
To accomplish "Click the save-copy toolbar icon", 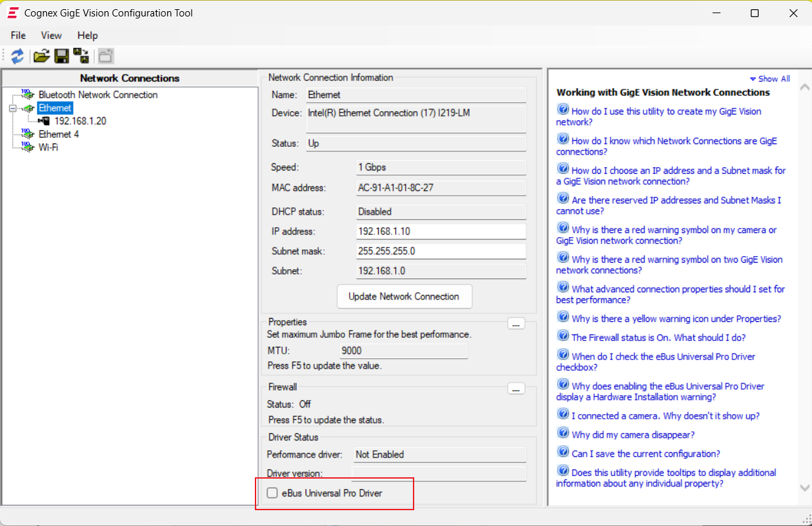I will pyautogui.click(x=81, y=56).
